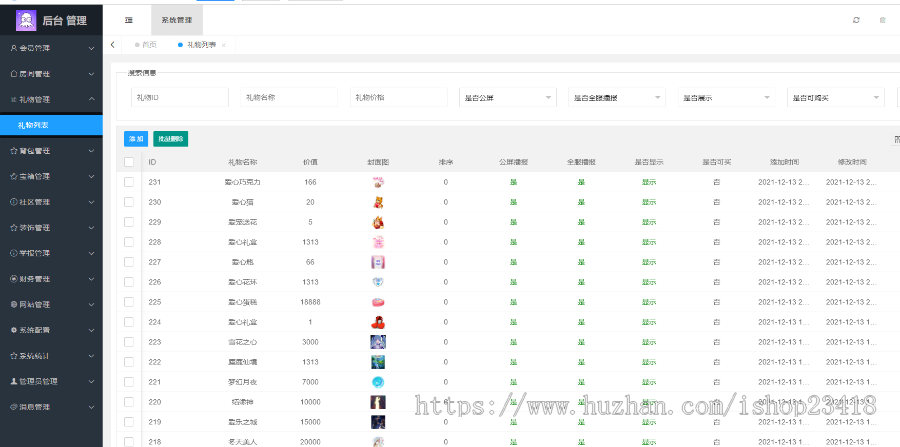The height and width of the screenshot is (447, 900).
Task: Open the cover thumbnail for gift ID 230
Action: click(378, 202)
